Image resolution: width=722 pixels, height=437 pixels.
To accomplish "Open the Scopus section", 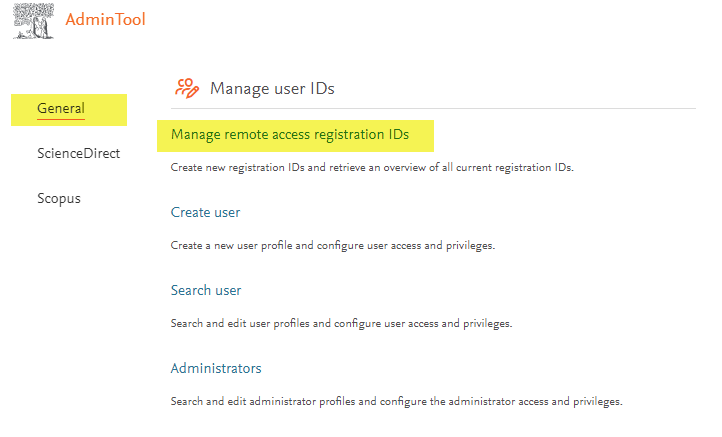I will click(58, 198).
